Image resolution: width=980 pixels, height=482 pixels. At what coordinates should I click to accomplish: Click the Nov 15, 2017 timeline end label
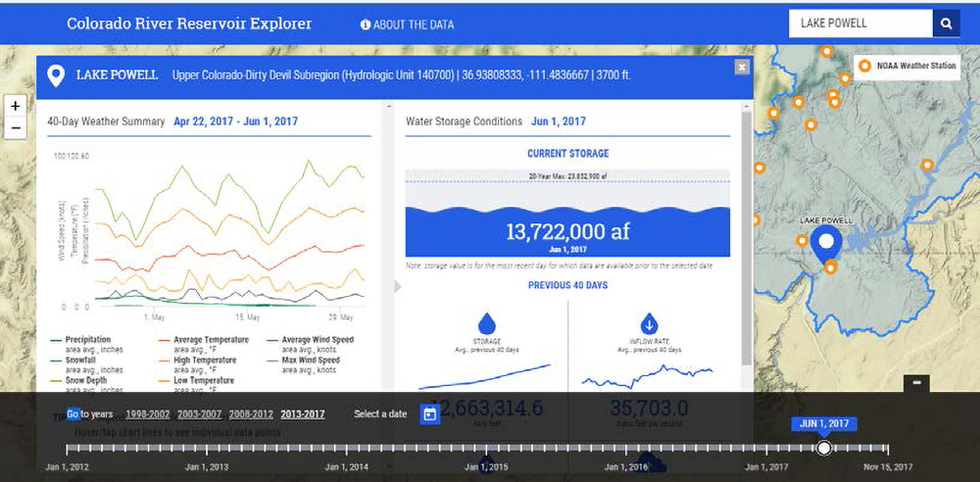pyautogui.click(x=888, y=467)
